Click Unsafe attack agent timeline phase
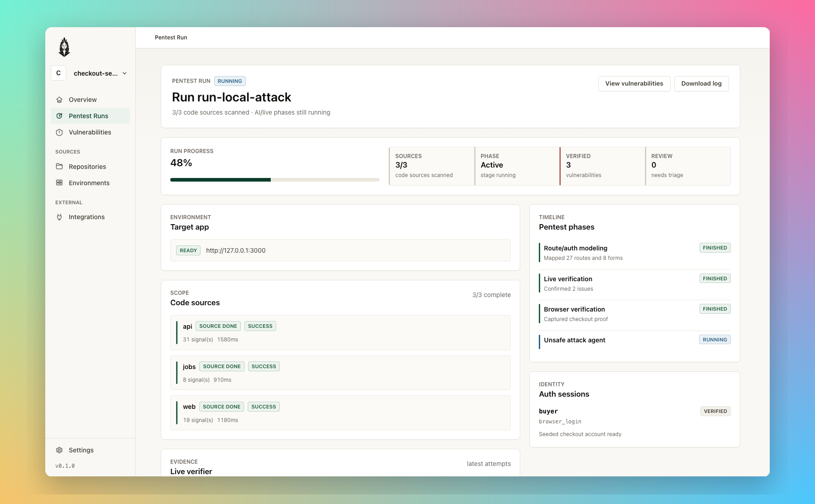Image resolution: width=815 pixels, height=504 pixels. 635,342
